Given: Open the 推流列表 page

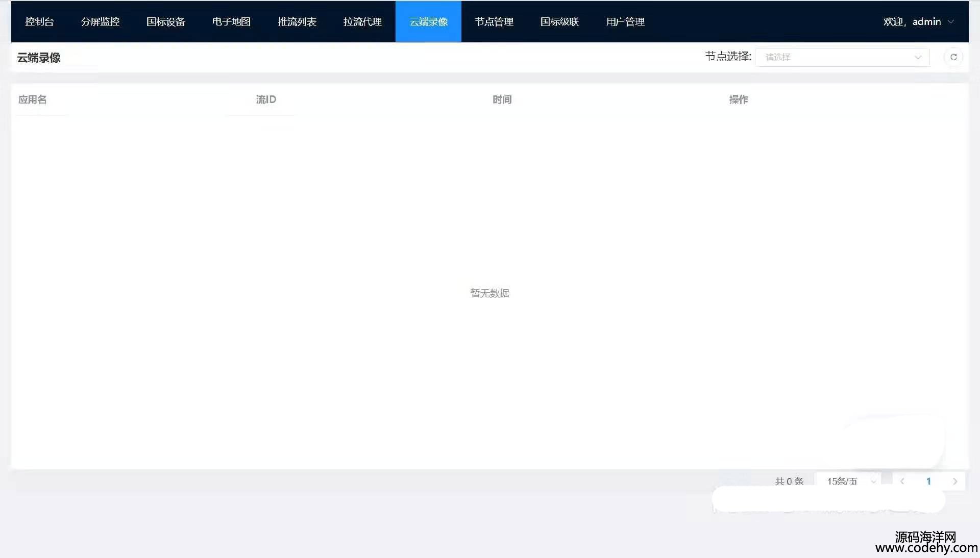Looking at the screenshot, I should (x=297, y=22).
